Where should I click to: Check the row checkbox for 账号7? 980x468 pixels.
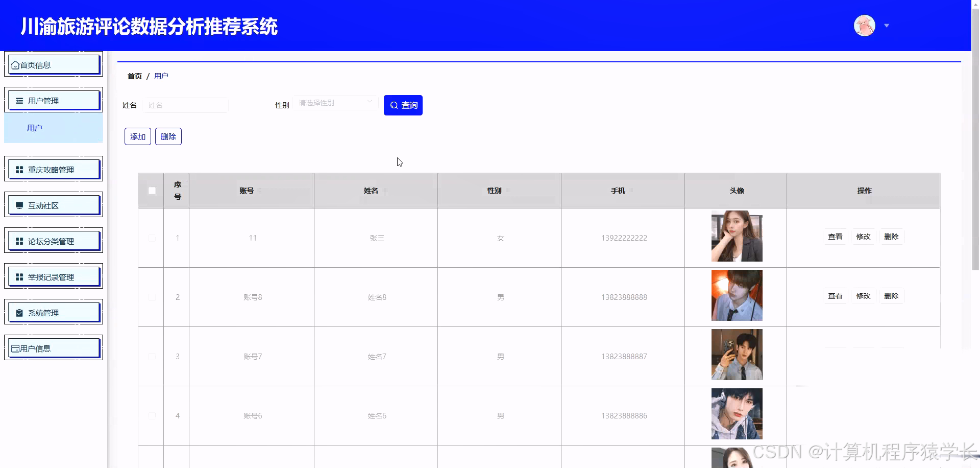click(152, 357)
